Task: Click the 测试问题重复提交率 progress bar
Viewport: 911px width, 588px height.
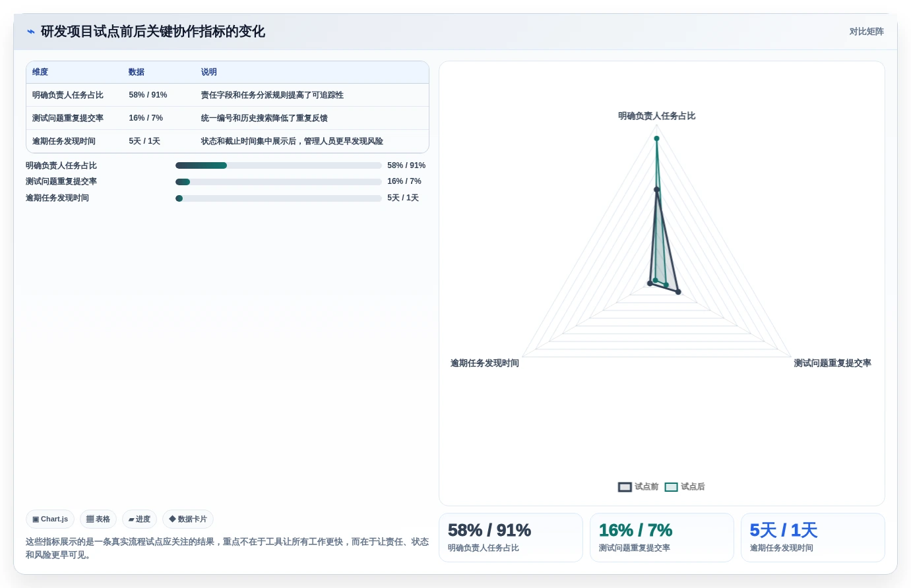Action: 278,182
